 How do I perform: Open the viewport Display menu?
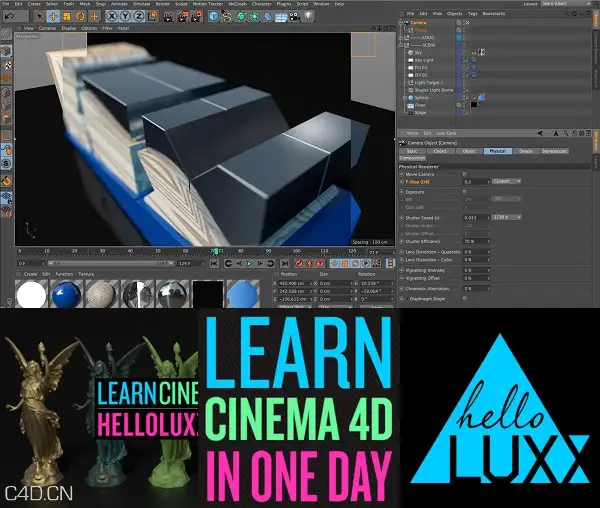(69, 28)
